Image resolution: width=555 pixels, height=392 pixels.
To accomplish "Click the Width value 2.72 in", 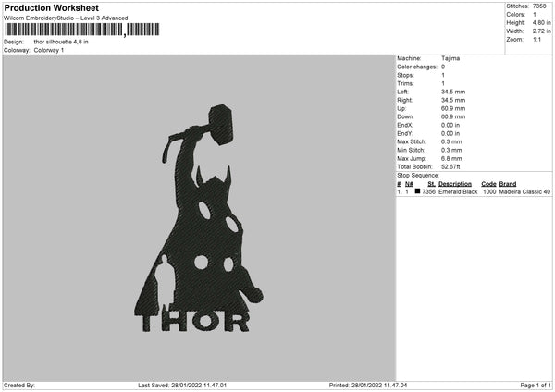I will coord(541,31).
